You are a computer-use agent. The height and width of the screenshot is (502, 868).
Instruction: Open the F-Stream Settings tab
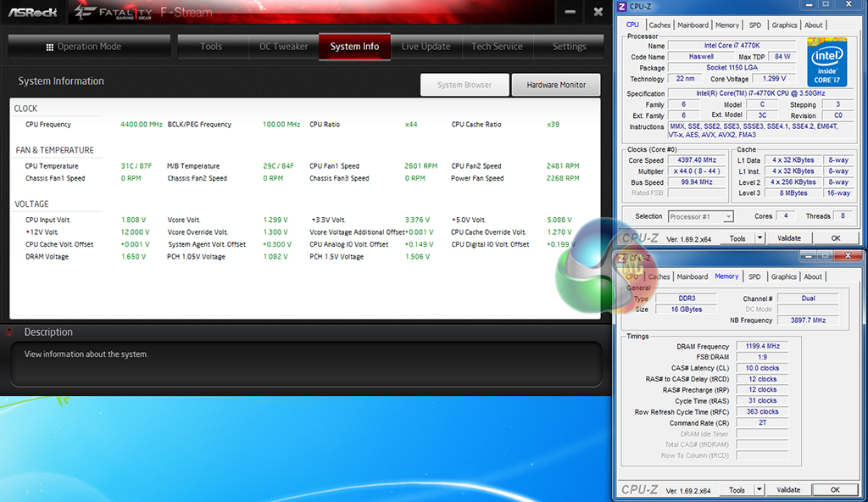[569, 47]
